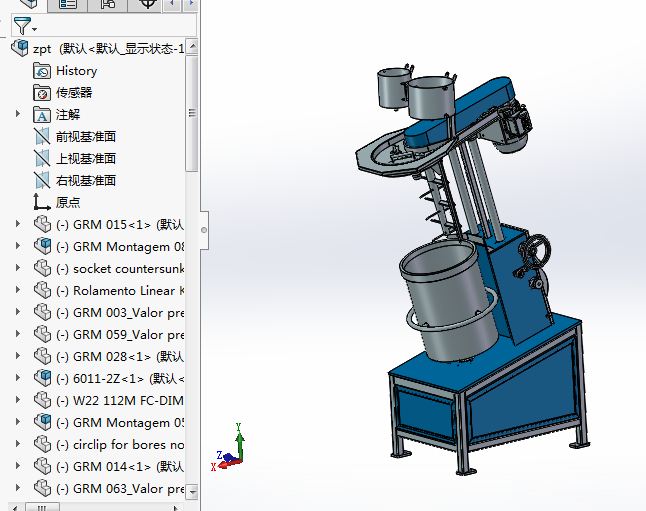Click the W22 112M FC-DIM part icon
The image size is (646, 511).
42,400
